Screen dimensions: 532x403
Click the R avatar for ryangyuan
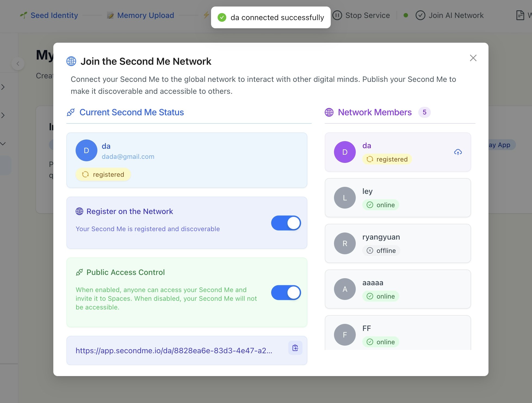point(345,243)
